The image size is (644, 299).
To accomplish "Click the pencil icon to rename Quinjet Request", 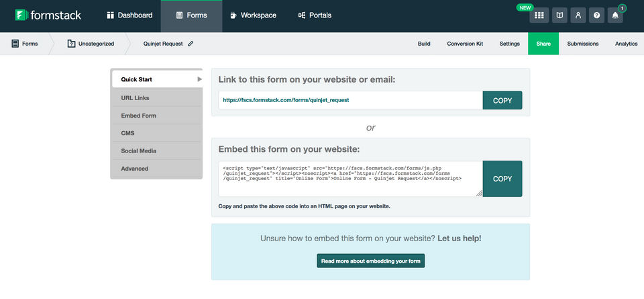I will 191,44.
